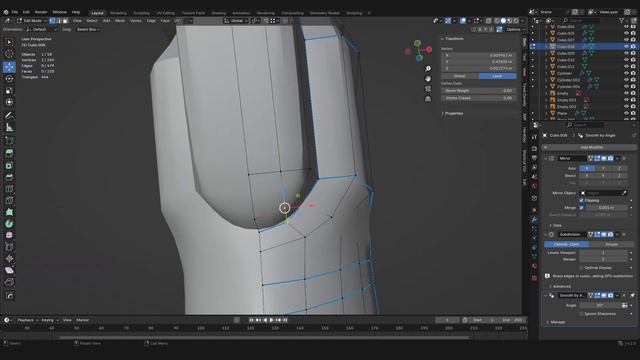The image size is (640, 360).
Task: Select the Poly Build tool
Action: click(x=9, y=212)
